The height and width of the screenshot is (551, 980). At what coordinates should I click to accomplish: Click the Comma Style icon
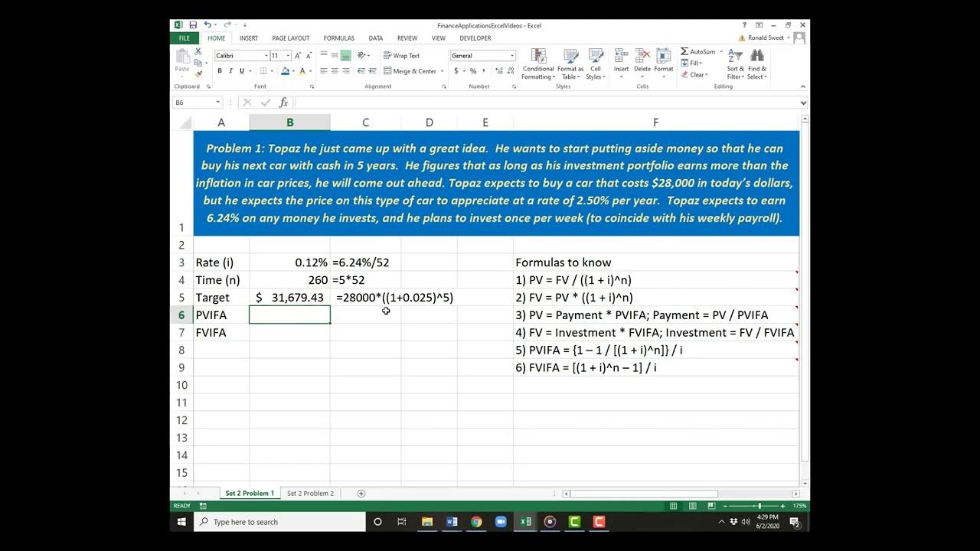(x=483, y=70)
